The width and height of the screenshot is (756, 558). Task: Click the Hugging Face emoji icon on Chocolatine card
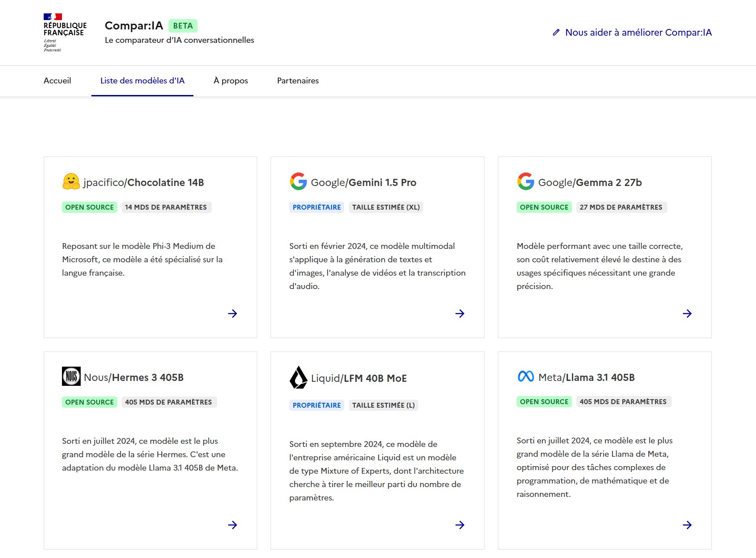pos(71,182)
